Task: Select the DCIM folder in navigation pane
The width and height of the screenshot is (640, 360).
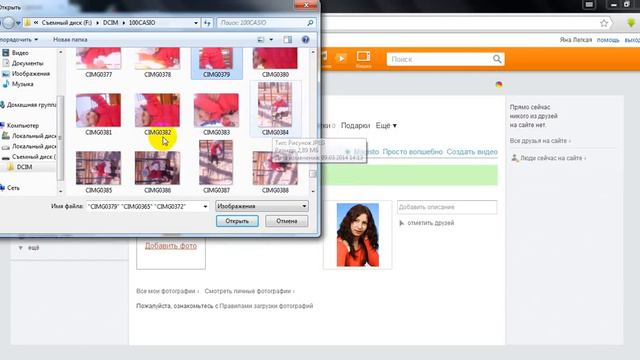Action: [24, 167]
